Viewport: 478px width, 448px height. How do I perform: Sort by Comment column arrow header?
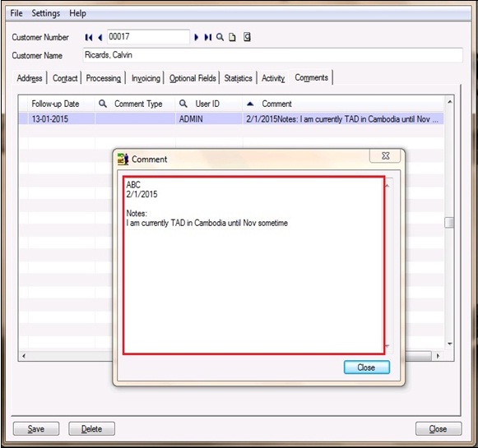click(x=250, y=104)
